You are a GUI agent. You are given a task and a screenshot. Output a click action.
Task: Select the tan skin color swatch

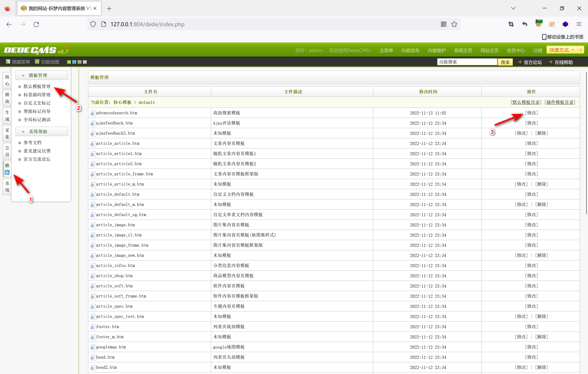[79, 62]
